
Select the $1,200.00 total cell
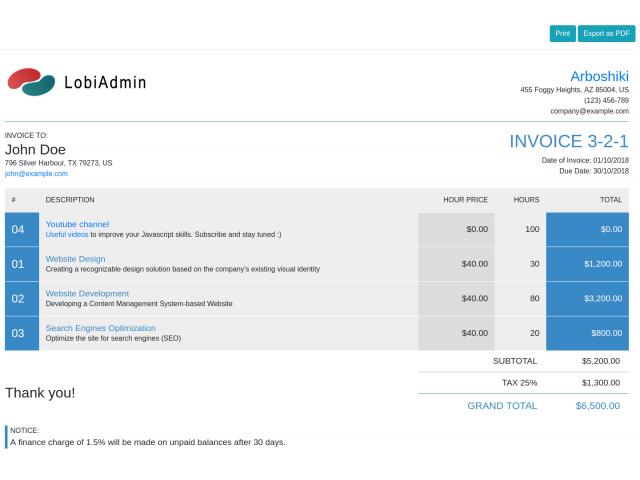[587, 264]
